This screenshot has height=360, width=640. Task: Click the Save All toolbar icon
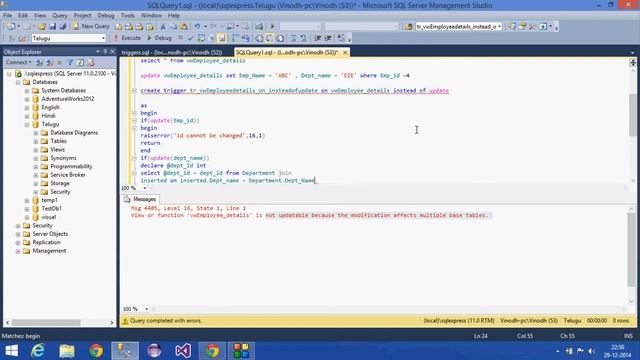[x=62, y=27]
